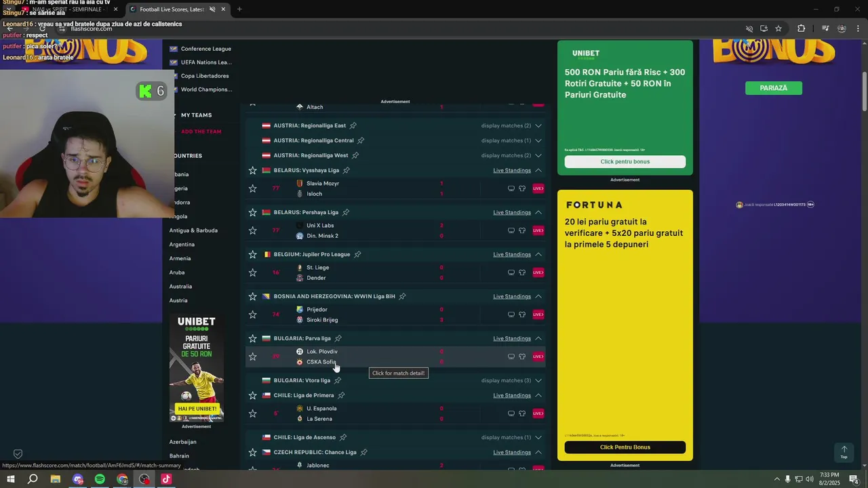868x488 pixels.
Task: Pin the Belarus Pershaya Liga league
Action: pos(345,212)
